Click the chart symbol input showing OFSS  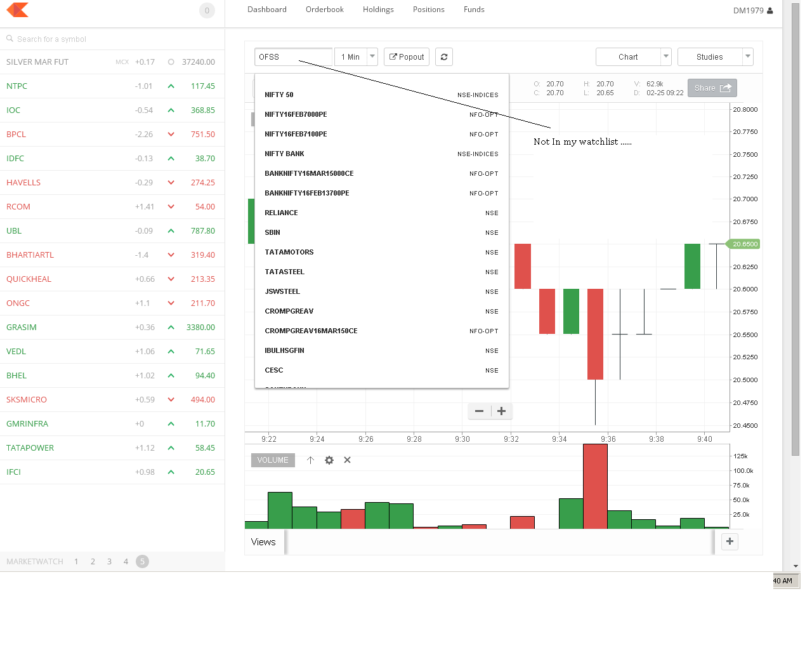coord(293,57)
